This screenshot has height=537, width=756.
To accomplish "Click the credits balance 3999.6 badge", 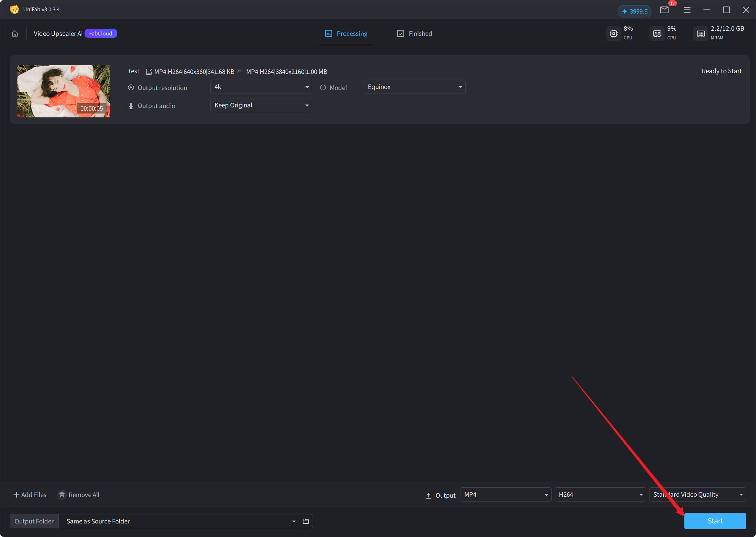I will pos(634,11).
